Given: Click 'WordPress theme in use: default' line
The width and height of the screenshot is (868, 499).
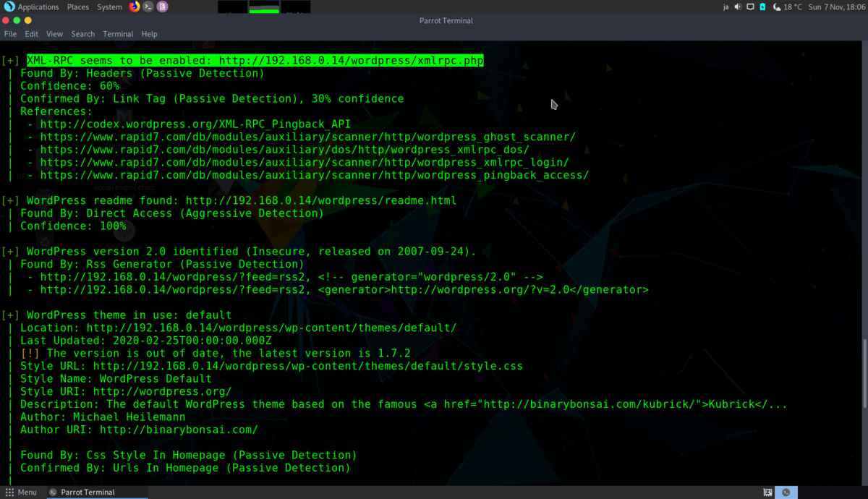Looking at the screenshot, I should tap(129, 315).
